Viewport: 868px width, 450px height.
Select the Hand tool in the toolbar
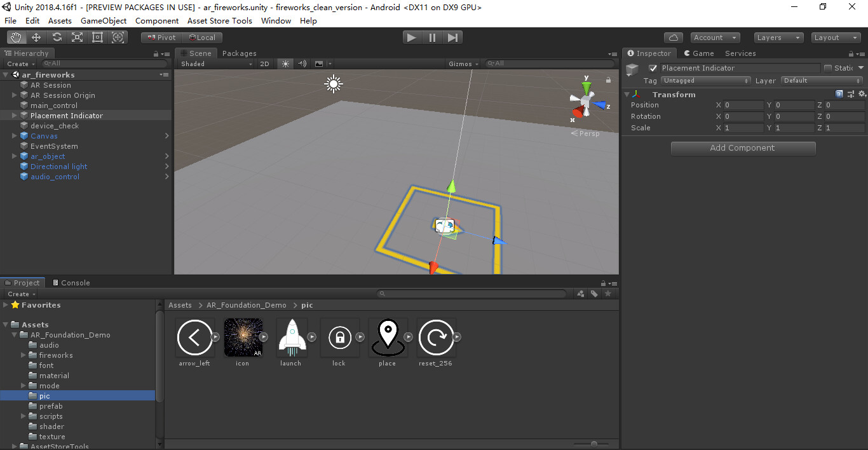tap(15, 37)
